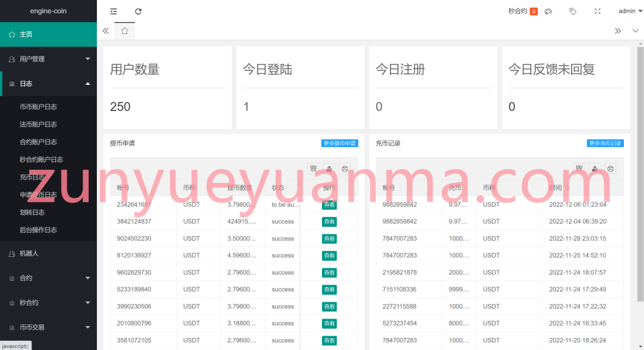This screenshot has width=644, height=350.
Task: Click the 今日登陆 card heading
Action: [267, 69]
